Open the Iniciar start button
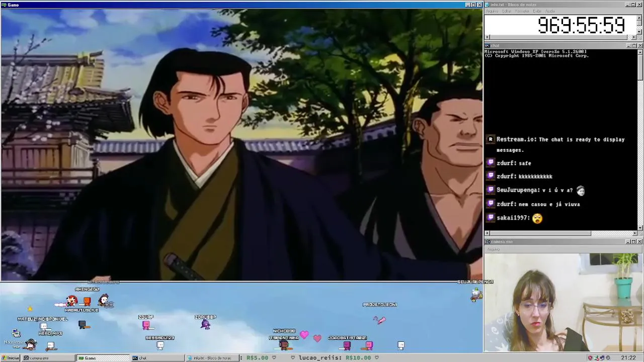644x362 pixels. [x=10, y=358]
